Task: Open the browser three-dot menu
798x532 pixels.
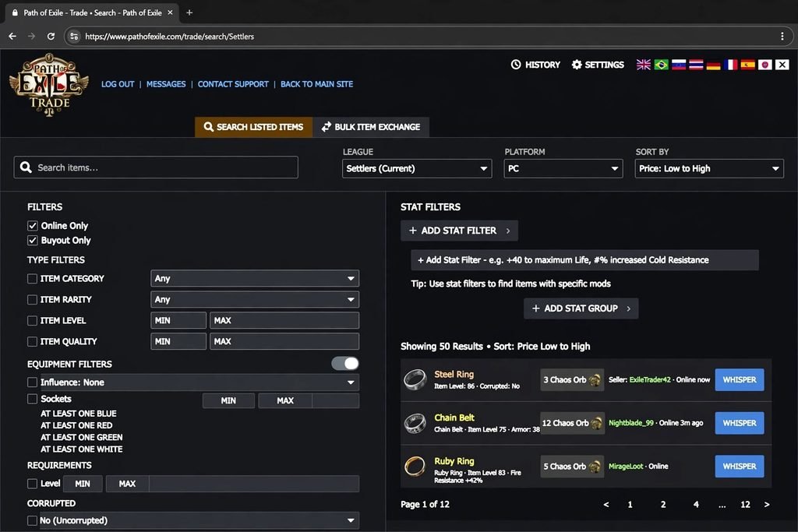Action: tap(782, 36)
